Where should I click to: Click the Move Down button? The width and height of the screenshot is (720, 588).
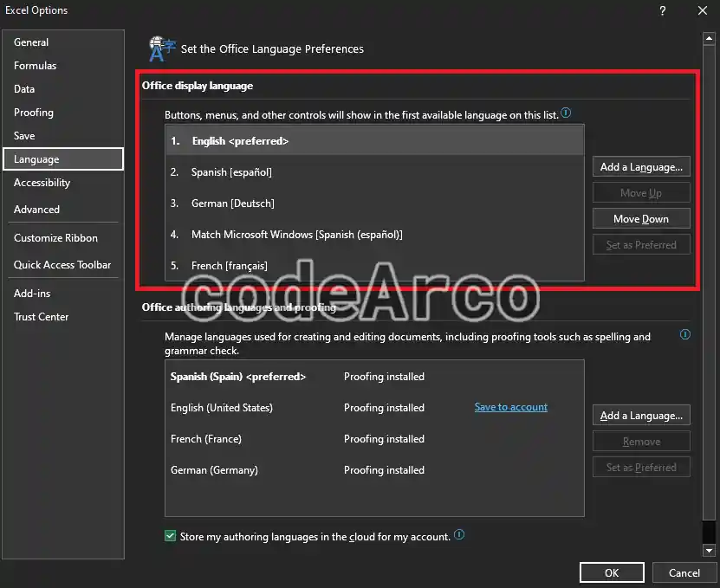coord(641,219)
